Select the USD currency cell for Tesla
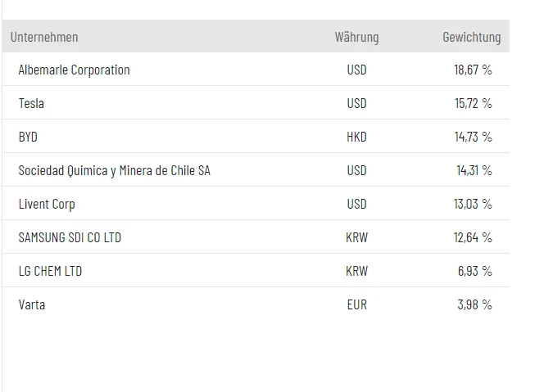This screenshot has width=544, height=392. [x=356, y=104]
